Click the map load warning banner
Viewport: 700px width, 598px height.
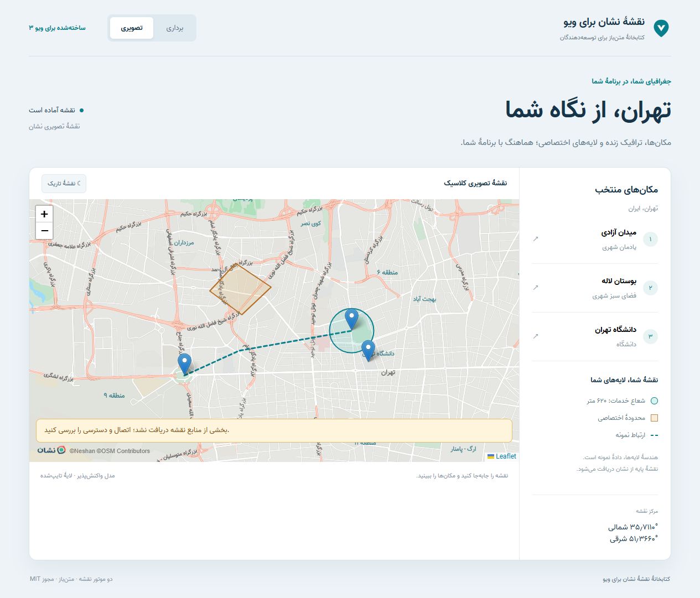274,430
